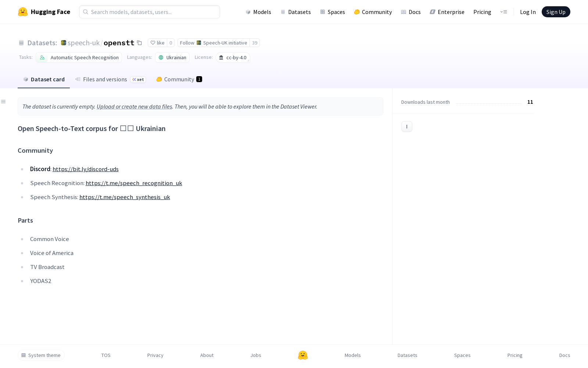Image resolution: width=588 pixels, height=368 pixels.
Task: Like the openstt dataset
Action: click(x=157, y=43)
